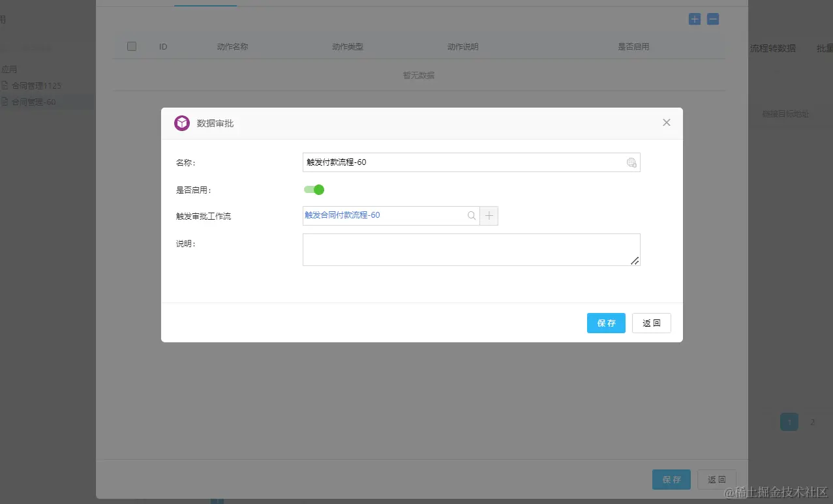Click the 是否启用 column header

click(x=633, y=47)
